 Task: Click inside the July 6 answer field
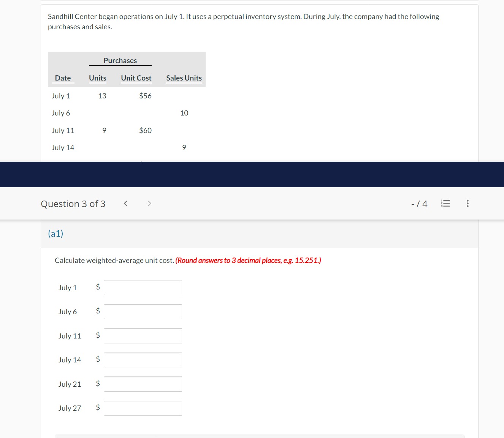(143, 312)
